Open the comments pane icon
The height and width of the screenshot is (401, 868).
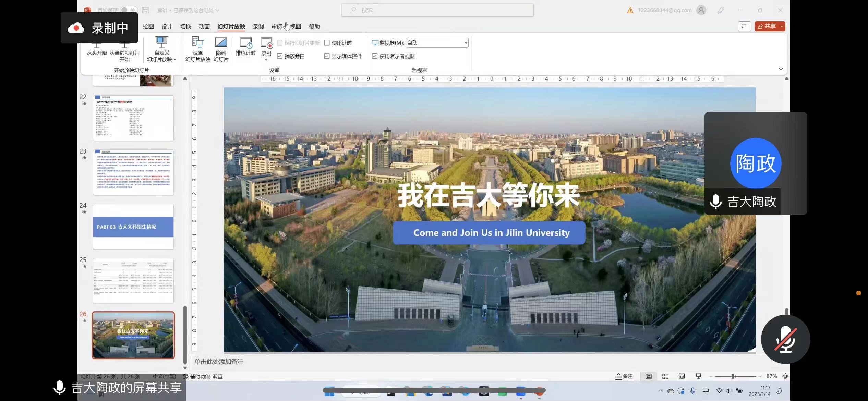click(744, 26)
